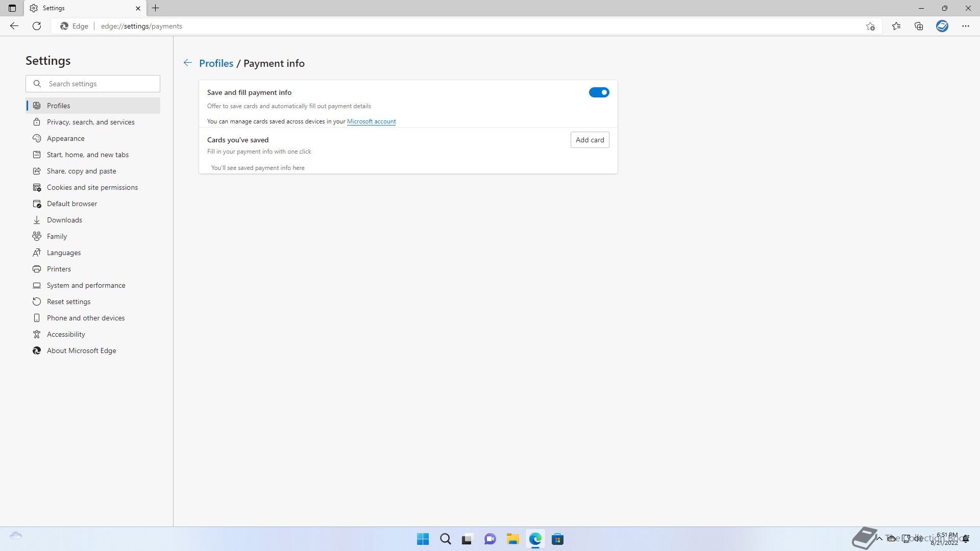The height and width of the screenshot is (551, 980).
Task: Click the magnifier icon in Search settings
Action: click(37, 84)
